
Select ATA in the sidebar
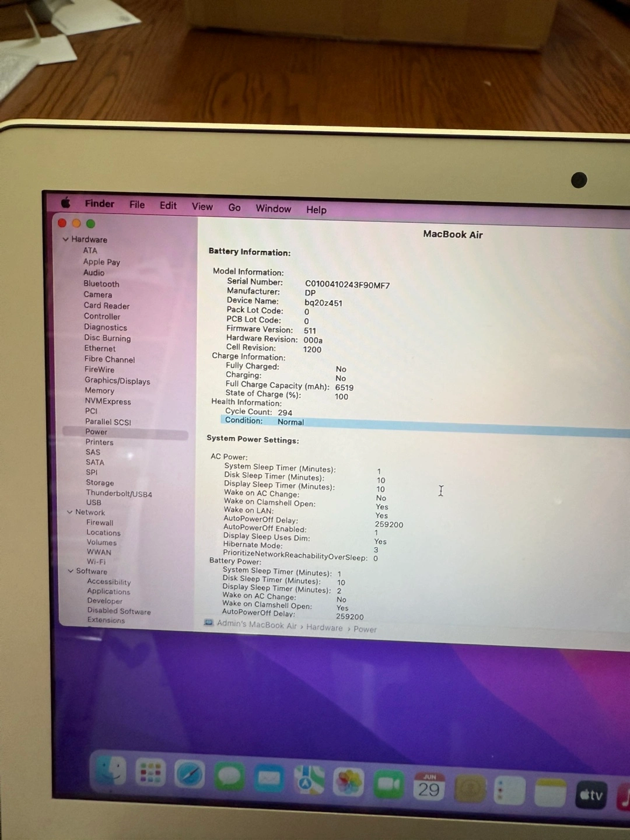(90, 250)
